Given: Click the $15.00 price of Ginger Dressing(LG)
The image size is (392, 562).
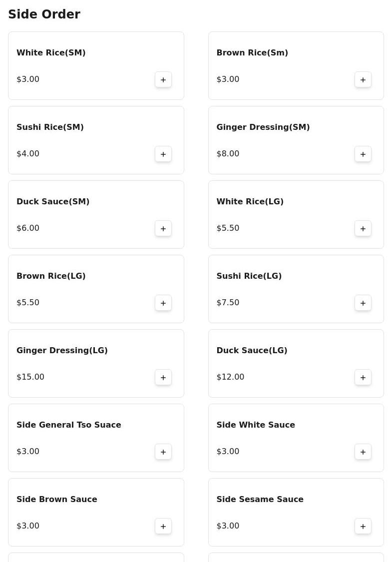Looking at the screenshot, I should tap(30, 377).
